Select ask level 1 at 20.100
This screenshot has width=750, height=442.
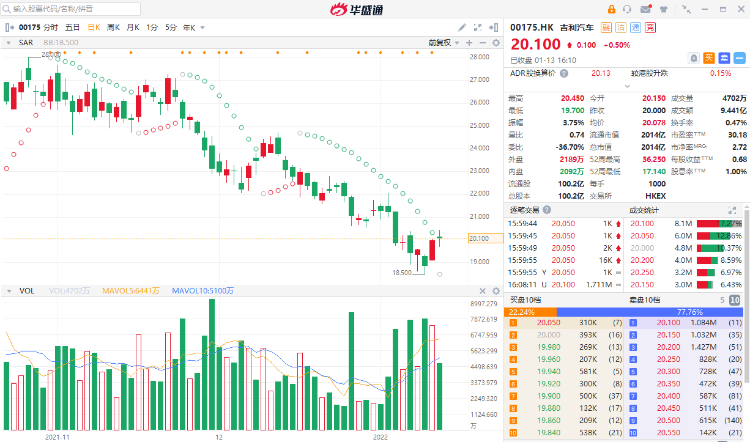pyautogui.click(x=684, y=322)
